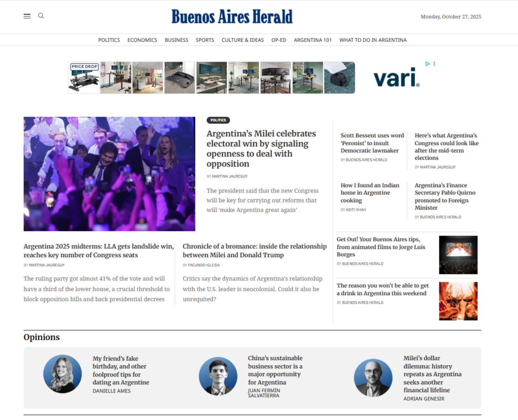This screenshot has height=420, width=518.
Task: Click the Adrian Genesir author name
Action: (424, 399)
